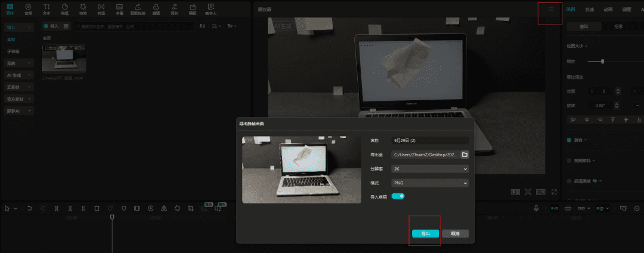Switch to the 动画 (Animation) tab
The height and width of the screenshot is (253, 644).
(607, 9)
